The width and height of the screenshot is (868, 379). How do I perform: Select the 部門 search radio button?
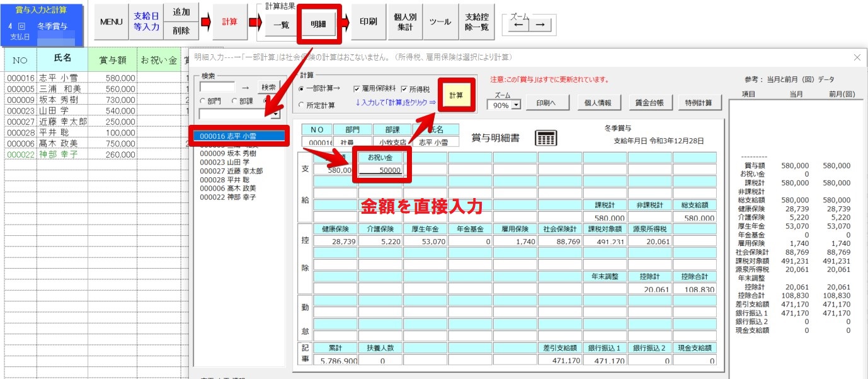[x=203, y=101]
